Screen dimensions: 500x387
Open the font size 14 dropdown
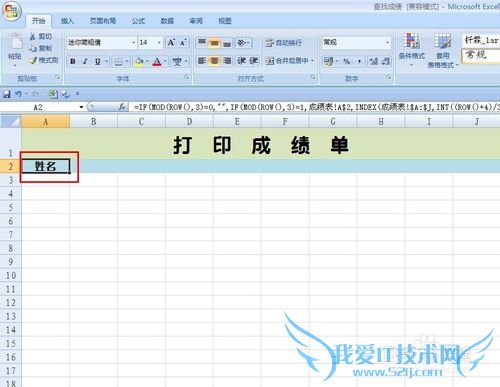tap(159, 43)
